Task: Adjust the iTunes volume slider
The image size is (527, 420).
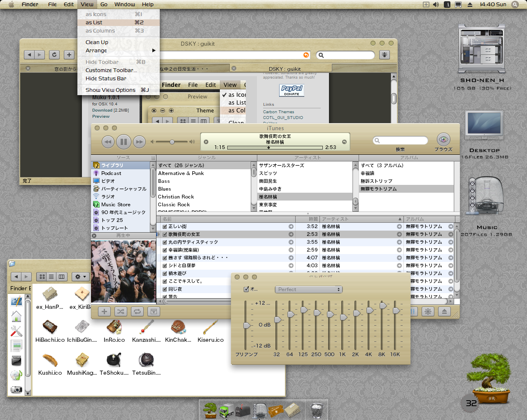Action: (x=172, y=142)
